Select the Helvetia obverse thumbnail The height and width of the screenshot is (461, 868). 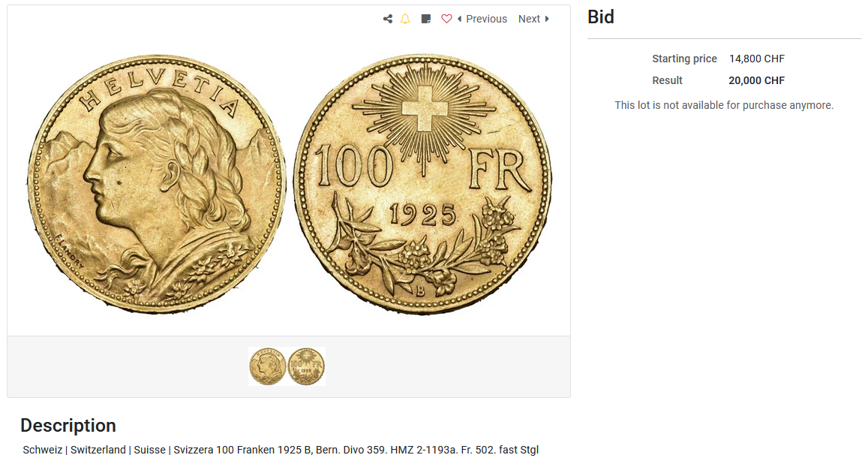coord(267,366)
